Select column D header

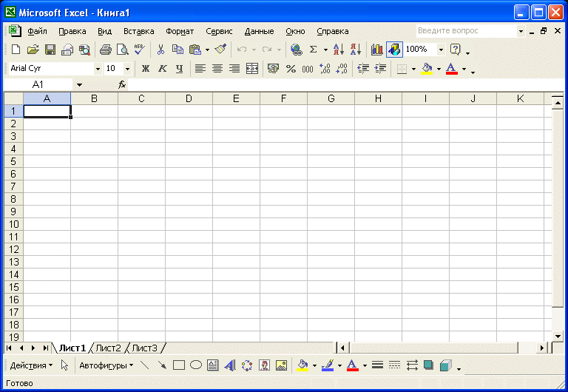(x=189, y=98)
